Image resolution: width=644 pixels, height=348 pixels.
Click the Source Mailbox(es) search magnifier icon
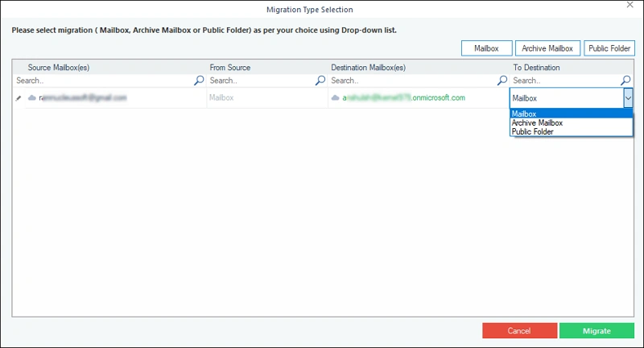coord(199,81)
